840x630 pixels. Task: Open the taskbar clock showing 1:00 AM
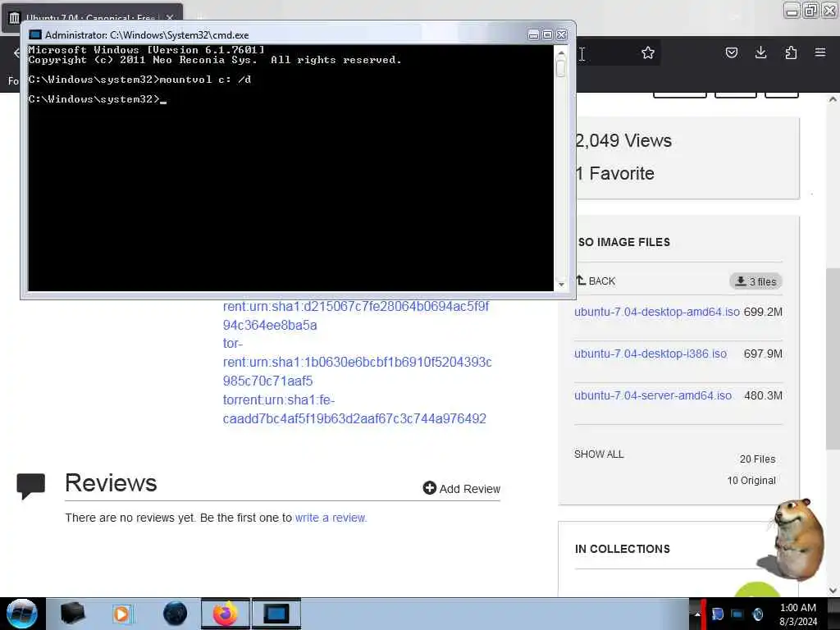click(797, 614)
